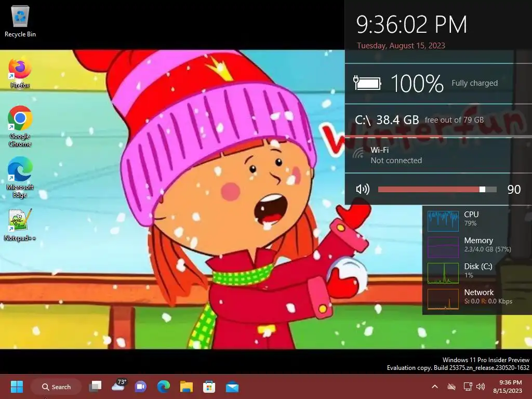Launch Notepad++ from the desktop
This screenshot has width=532, height=399.
20,225
